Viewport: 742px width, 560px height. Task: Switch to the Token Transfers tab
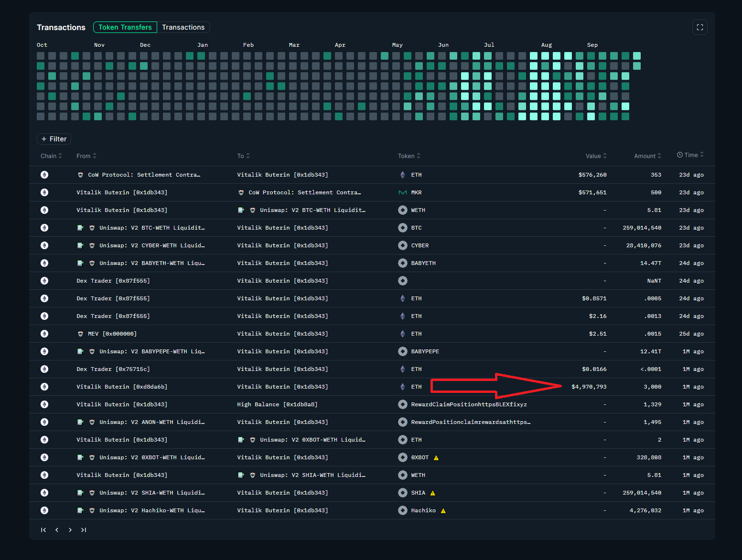pos(125,27)
